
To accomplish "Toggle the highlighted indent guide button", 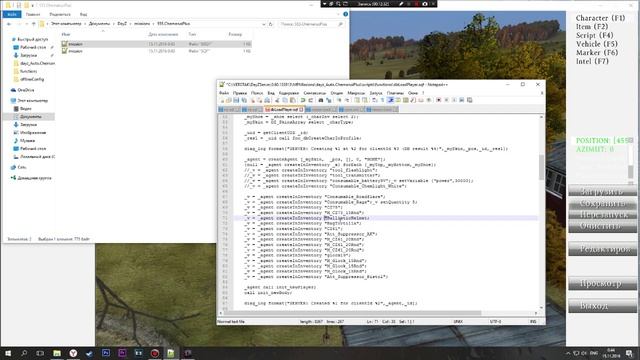I will [x=391, y=100].
